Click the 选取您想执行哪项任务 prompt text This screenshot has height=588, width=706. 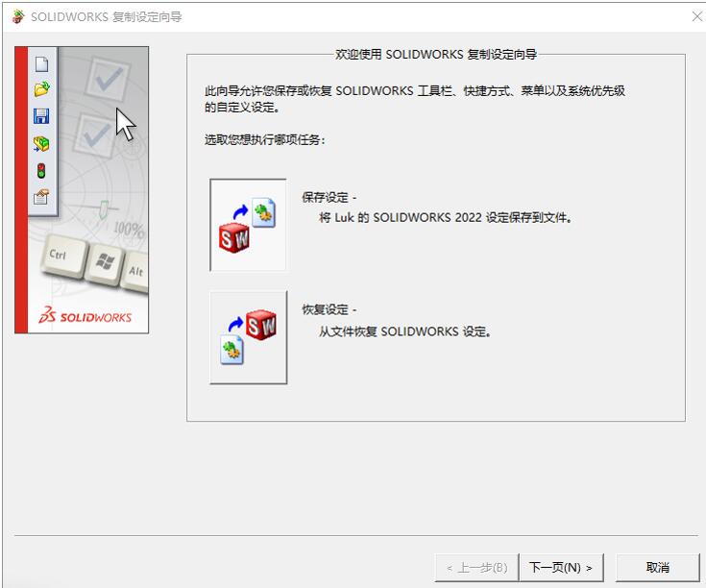click(x=265, y=139)
